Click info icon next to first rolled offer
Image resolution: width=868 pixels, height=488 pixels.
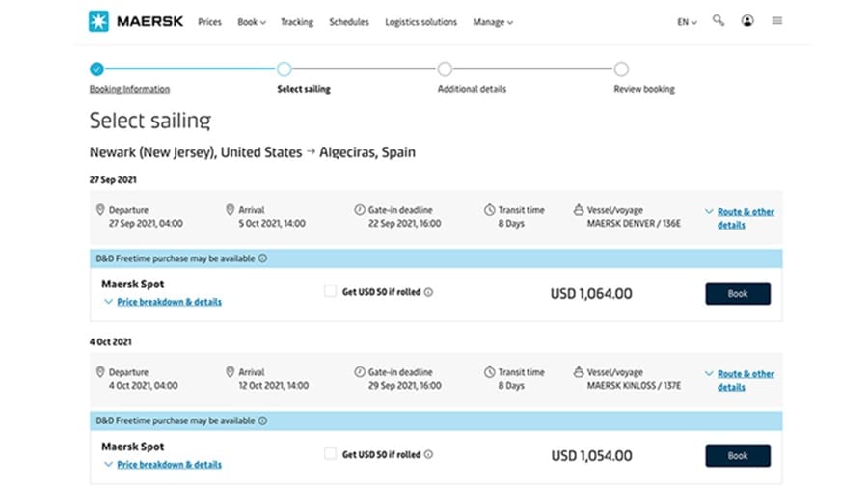click(429, 292)
